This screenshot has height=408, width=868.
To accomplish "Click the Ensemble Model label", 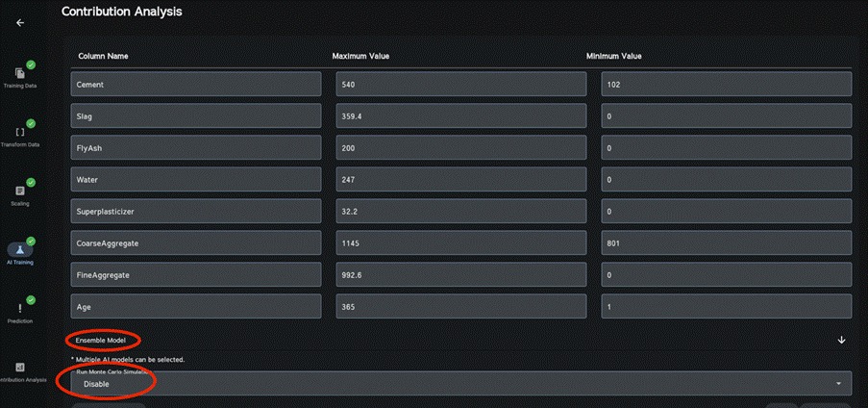I will point(101,340).
